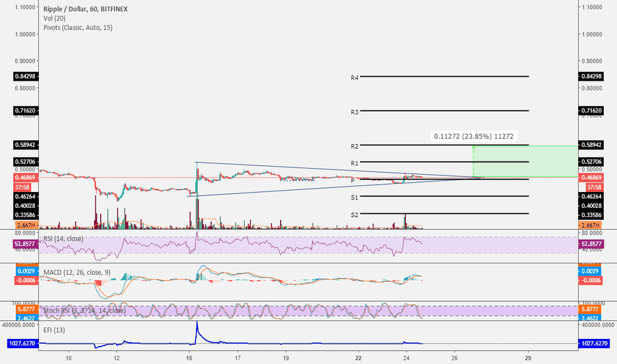Click the S1 pivot label
Image resolution: width=617 pixels, height=364 pixels.
[355, 197]
